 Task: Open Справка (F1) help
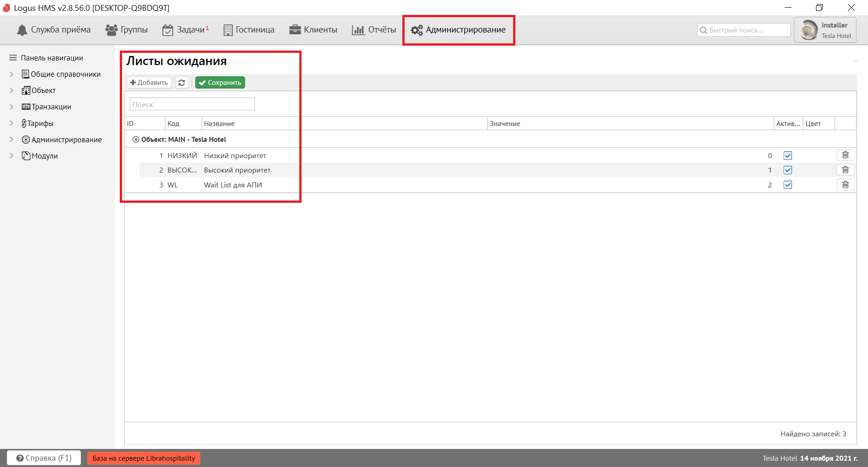(x=44, y=458)
